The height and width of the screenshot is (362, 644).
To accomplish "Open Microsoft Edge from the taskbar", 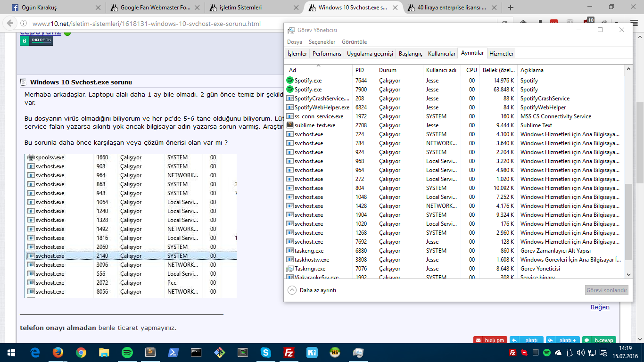I will point(35,352).
